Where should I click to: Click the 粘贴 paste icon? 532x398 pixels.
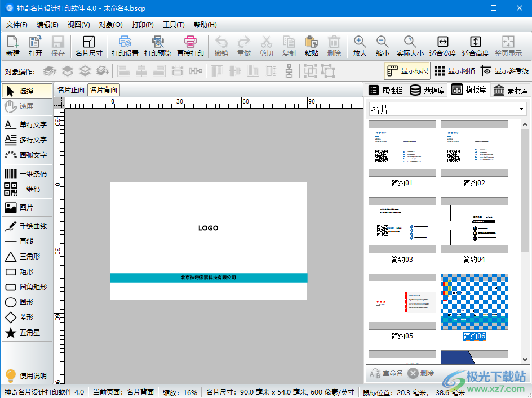(x=311, y=46)
